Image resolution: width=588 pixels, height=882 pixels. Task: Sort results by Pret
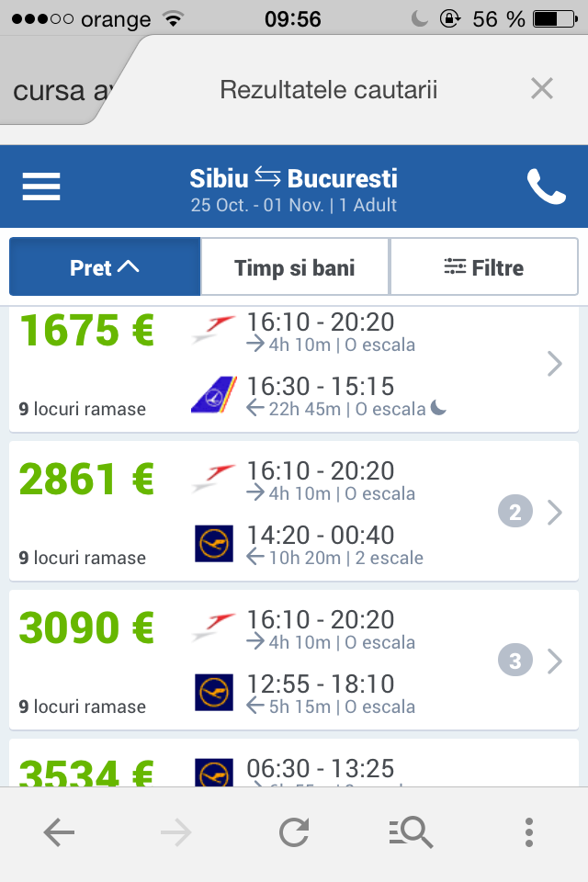(105, 267)
